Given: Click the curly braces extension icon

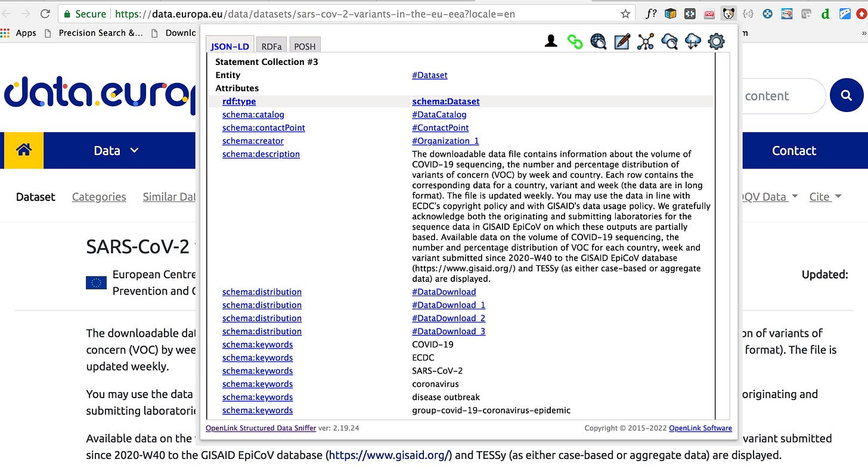Looking at the screenshot, I should pos(749,13).
